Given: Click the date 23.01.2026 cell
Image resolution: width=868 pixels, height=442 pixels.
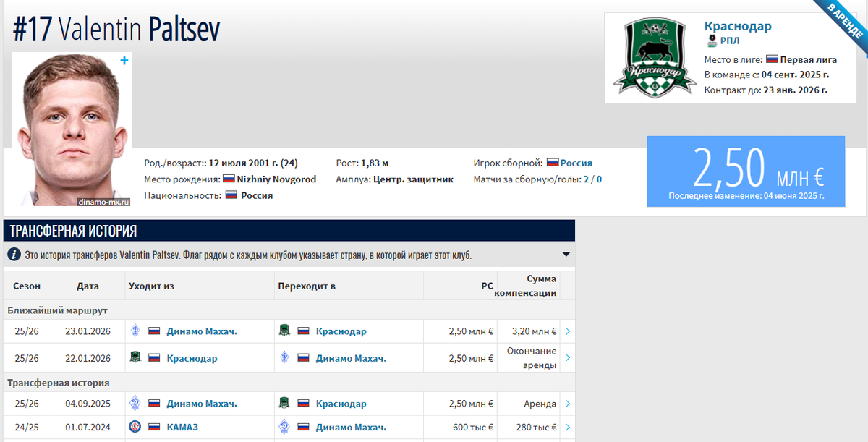Looking at the screenshot, I should [88, 331].
